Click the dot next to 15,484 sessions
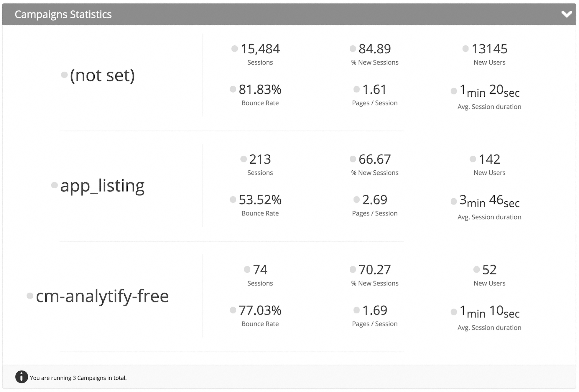 235,49
